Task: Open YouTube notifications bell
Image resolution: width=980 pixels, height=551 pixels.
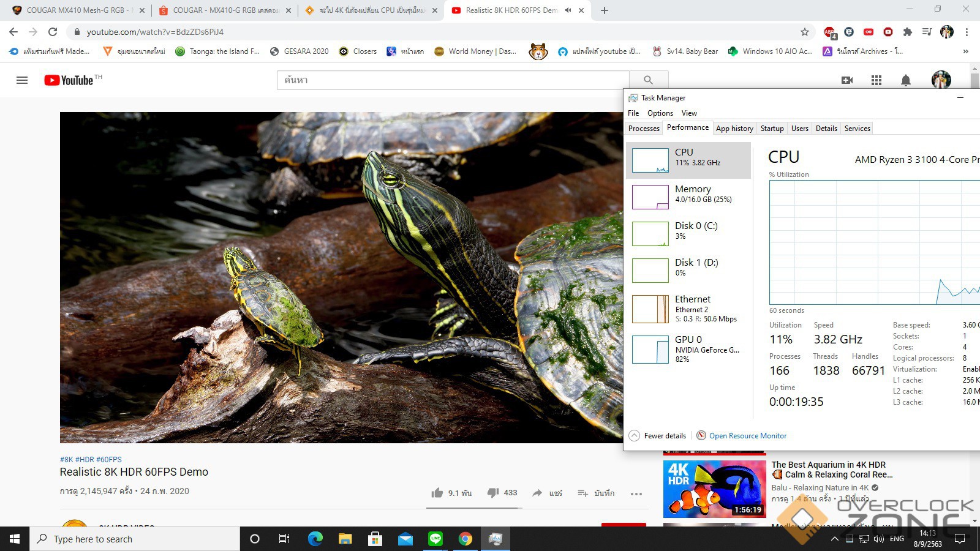Action: point(906,80)
